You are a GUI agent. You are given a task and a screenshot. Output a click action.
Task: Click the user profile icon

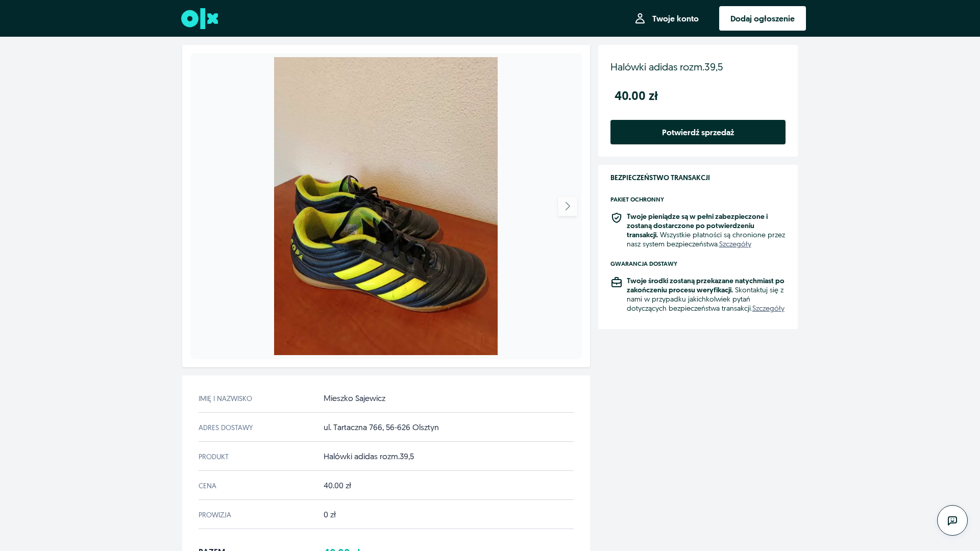640,19
